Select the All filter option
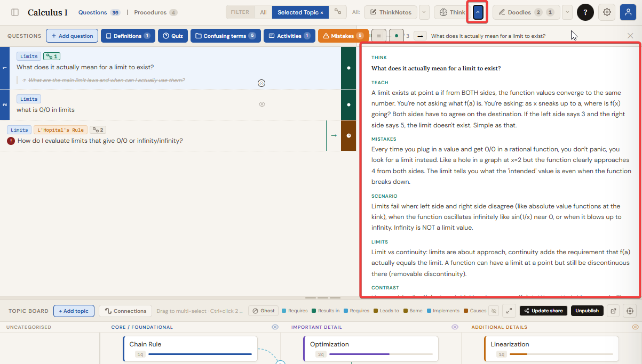The height and width of the screenshot is (364, 642). [x=264, y=12]
